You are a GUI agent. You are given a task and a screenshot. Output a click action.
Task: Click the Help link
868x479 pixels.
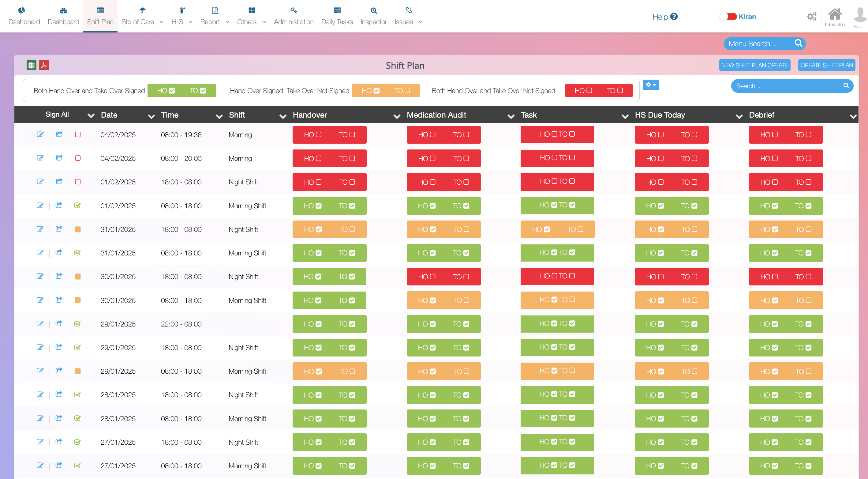pos(660,17)
